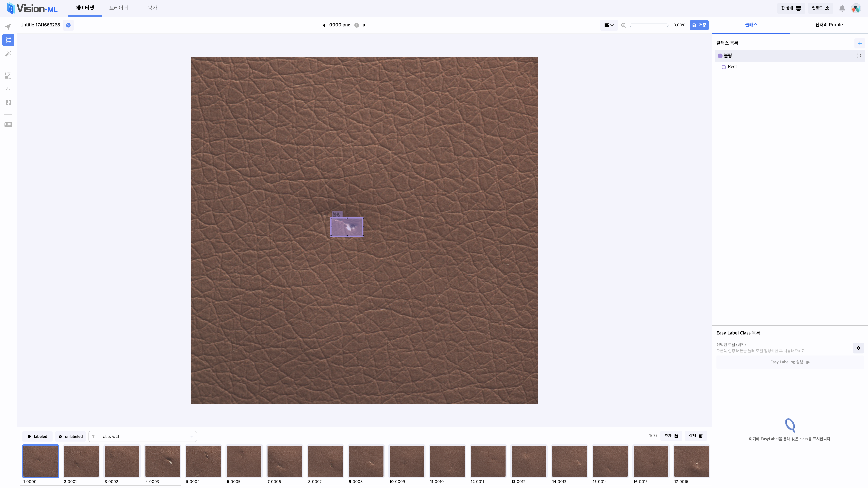The width and height of the screenshot is (868, 488).
Task: Activate the magic wand auto-label tool
Action: (8, 54)
